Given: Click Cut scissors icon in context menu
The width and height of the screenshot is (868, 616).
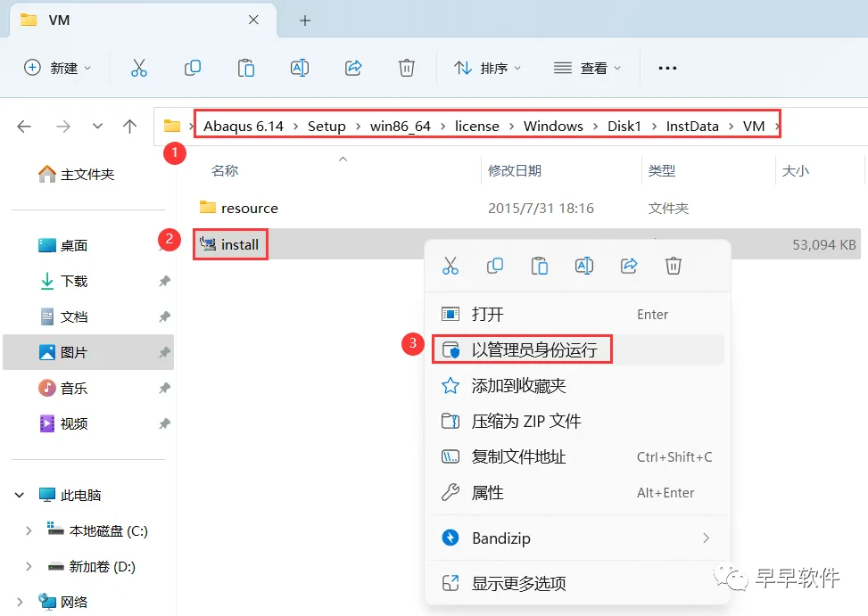Looking at the screenshot, I should 451,266.
